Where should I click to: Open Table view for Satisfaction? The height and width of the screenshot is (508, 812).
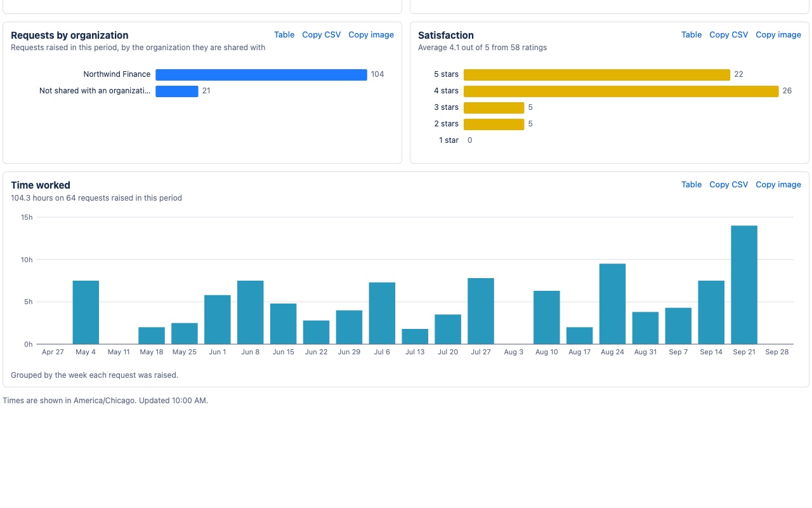point(691,35)
